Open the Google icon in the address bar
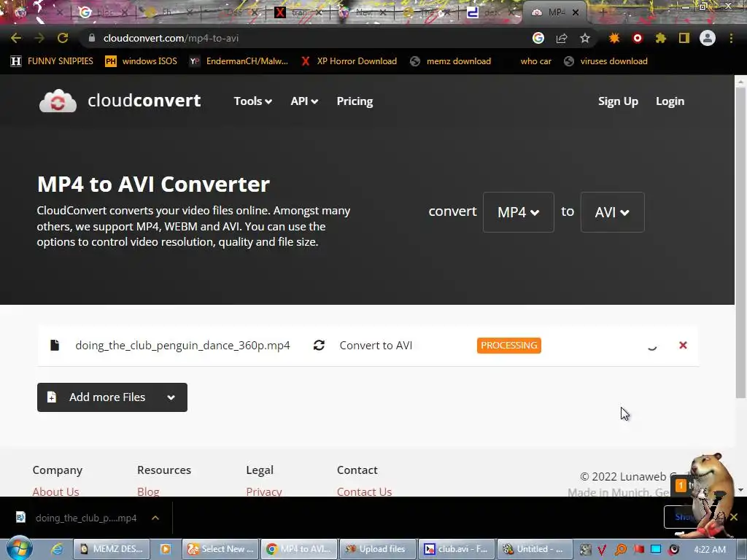 538,38
